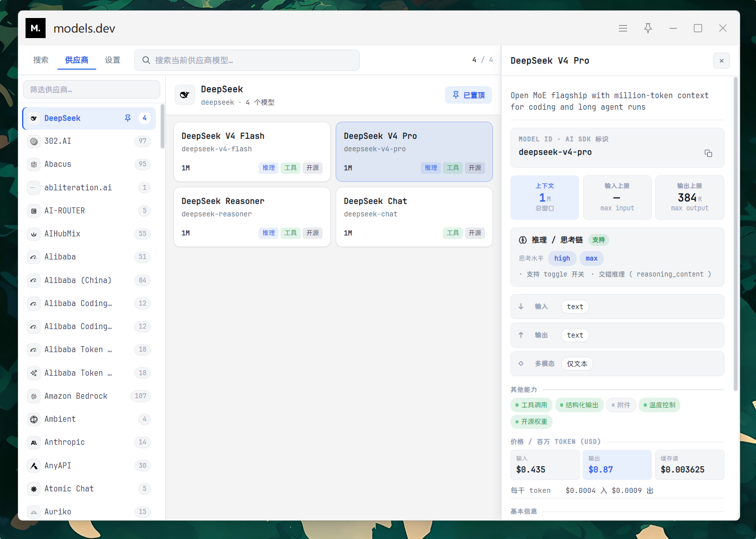
Task: Click the 开源权重 capability chip
Action: tap(532, 422)
